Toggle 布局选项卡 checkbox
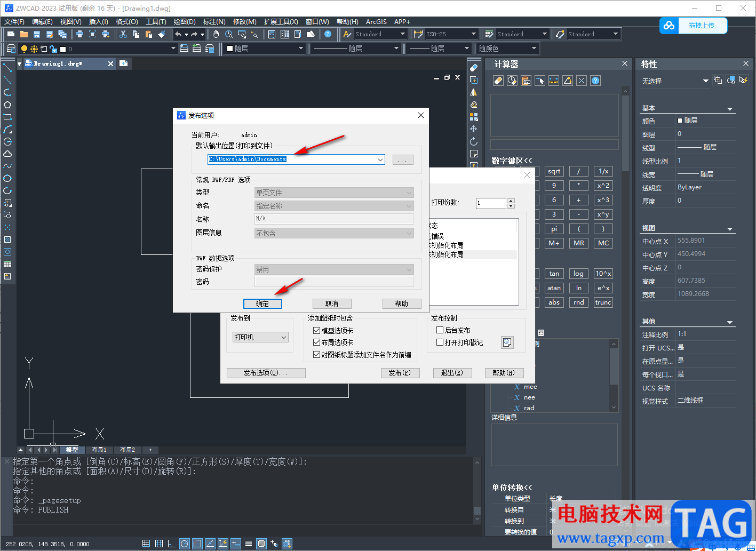 316,342
